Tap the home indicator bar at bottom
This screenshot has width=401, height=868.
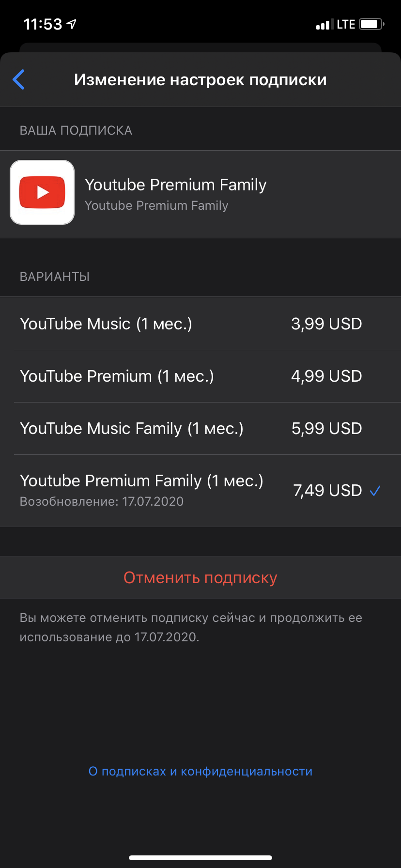click(x=200, y=858)
